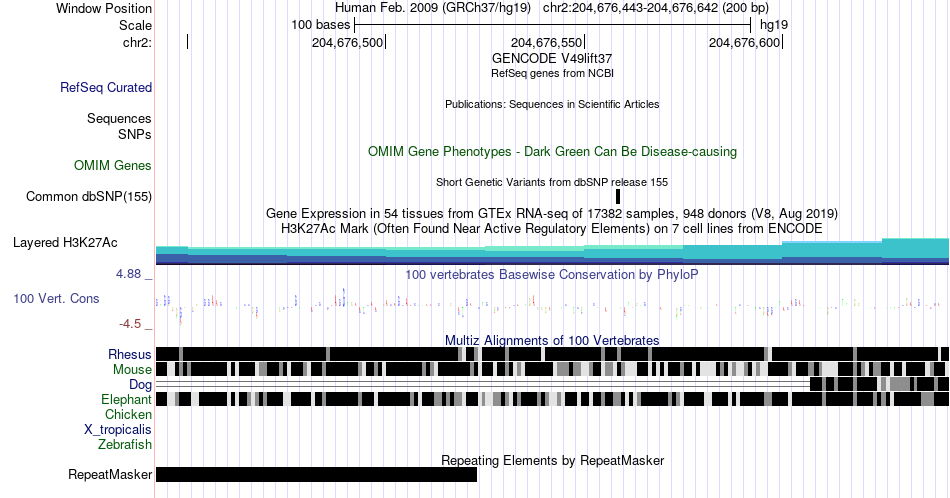Click the PhyloP conservation wiggle plot
This screenshot has width=950, height=498.
[552, 306]
